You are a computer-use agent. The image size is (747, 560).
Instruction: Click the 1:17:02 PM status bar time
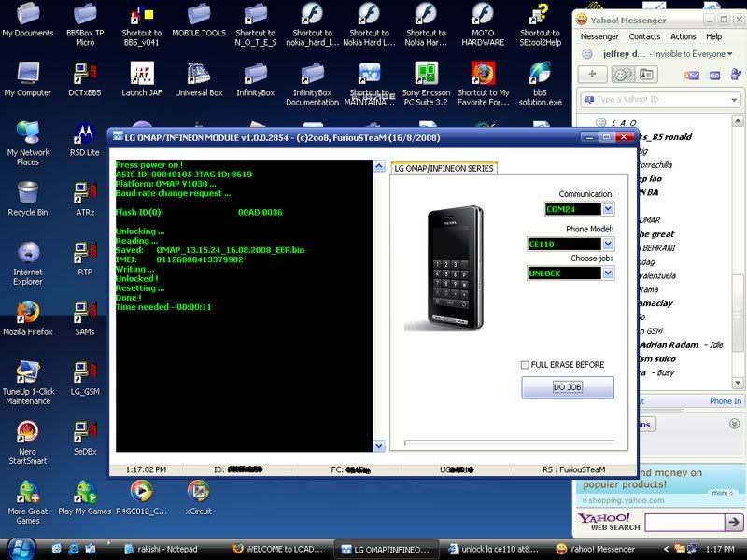tap(146, 469)
